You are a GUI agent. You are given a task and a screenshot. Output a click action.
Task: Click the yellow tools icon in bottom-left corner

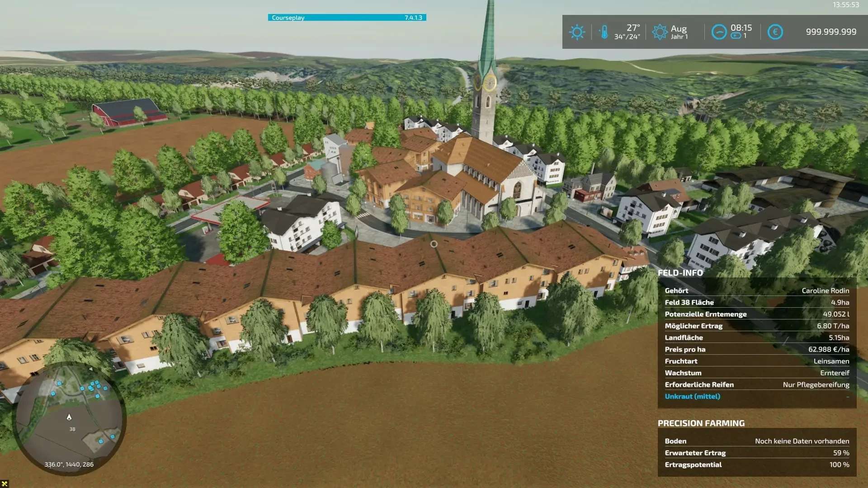(x=5, y=483)
